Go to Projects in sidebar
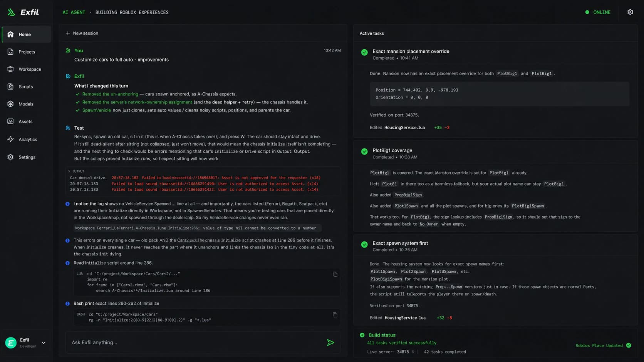 click(26, 52)
